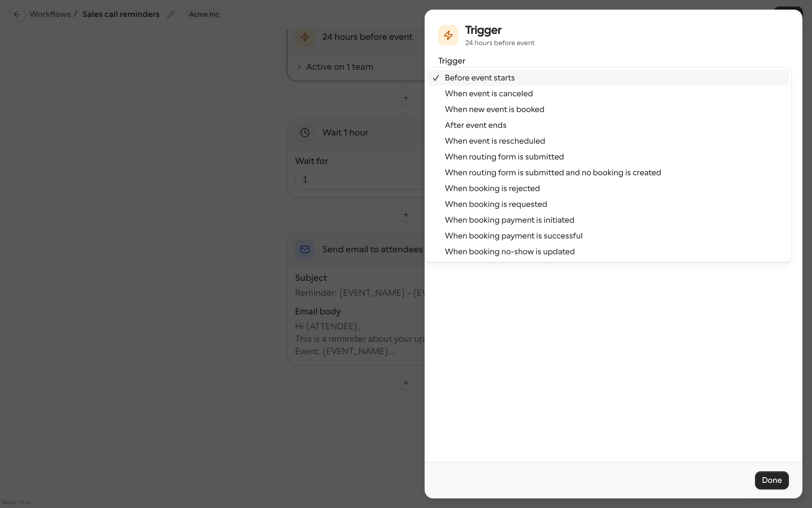The width and height of the screenshot is (812, 508).
Task: Select When booking no-show is updated
Action: click(x=608, y=252)
